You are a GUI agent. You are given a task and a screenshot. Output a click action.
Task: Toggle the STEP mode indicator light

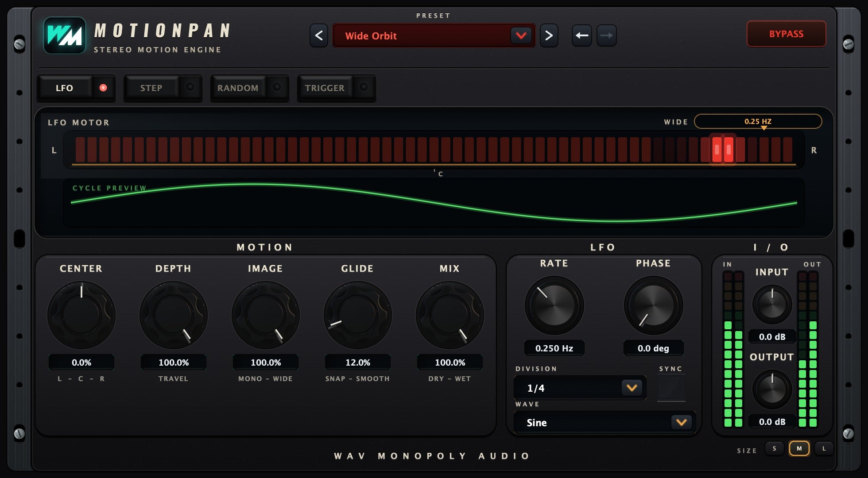pos(190,88)
